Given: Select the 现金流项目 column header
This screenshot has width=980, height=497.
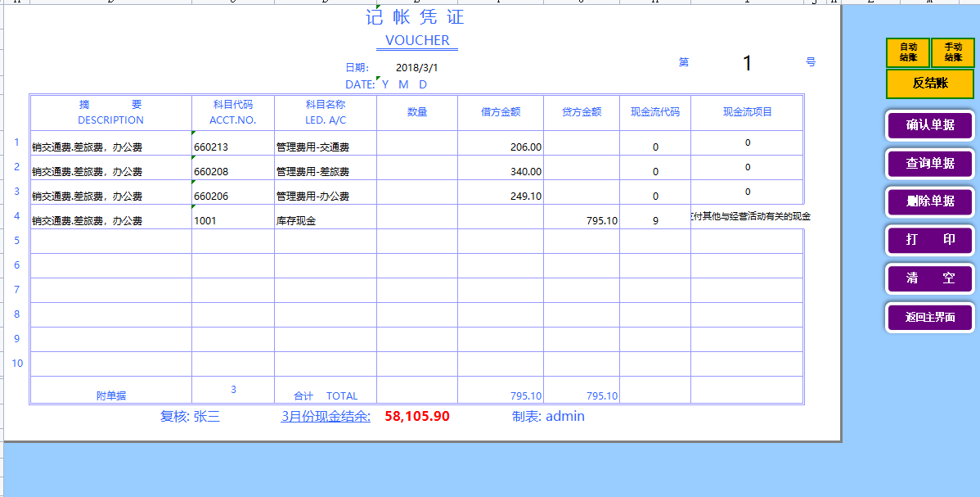Looking at the screenshot, I should (x=748, y=113).
